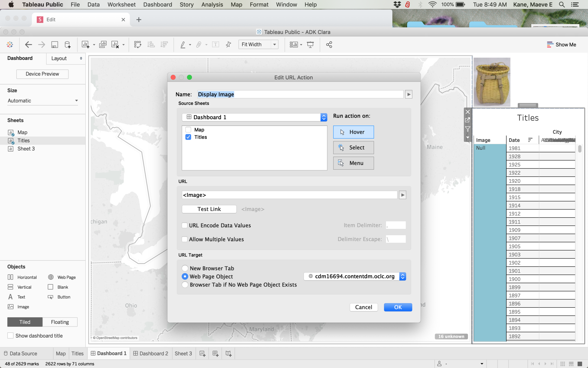Click the Select run action button
This screenshot has width=588, height=368.
coord(353,147)
